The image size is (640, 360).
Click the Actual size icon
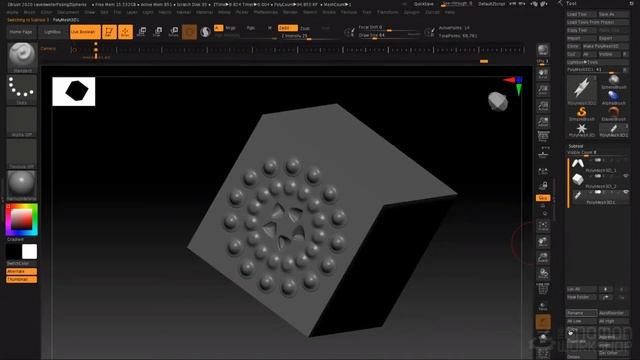click(543, 106)
